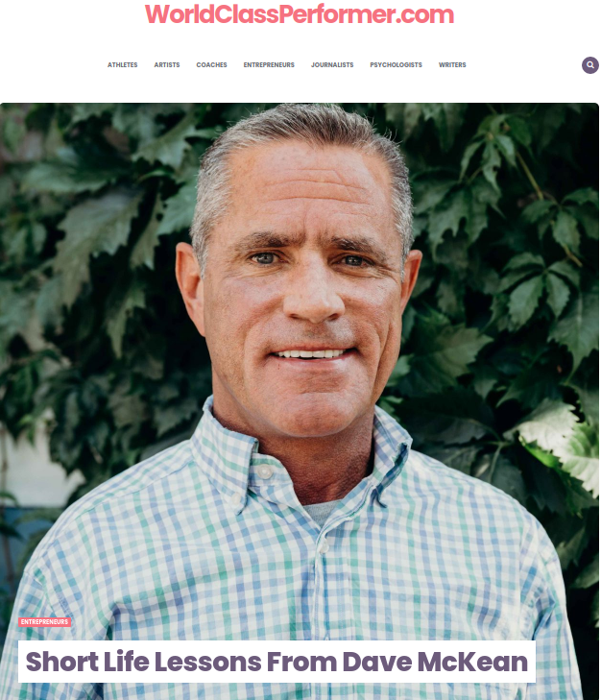Click the shirt collar button in photo
Screen dimensions: 601x700
(264, 471)
